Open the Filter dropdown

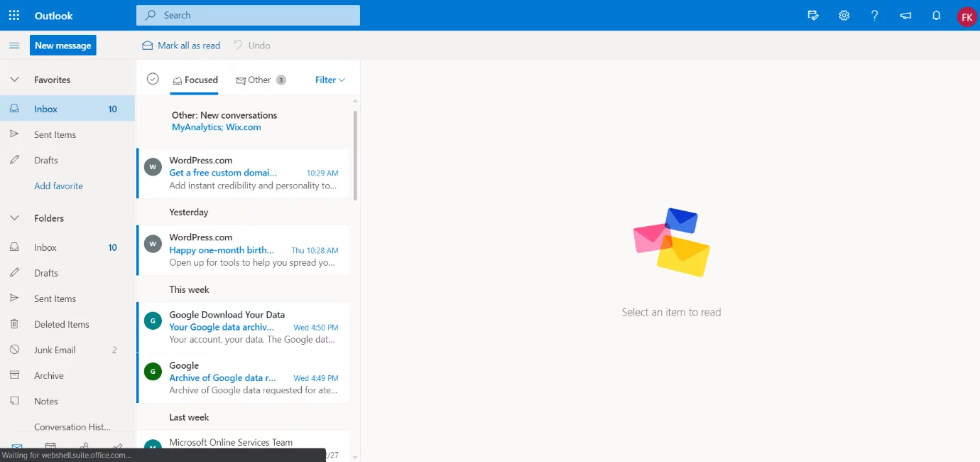coord(330,80)
